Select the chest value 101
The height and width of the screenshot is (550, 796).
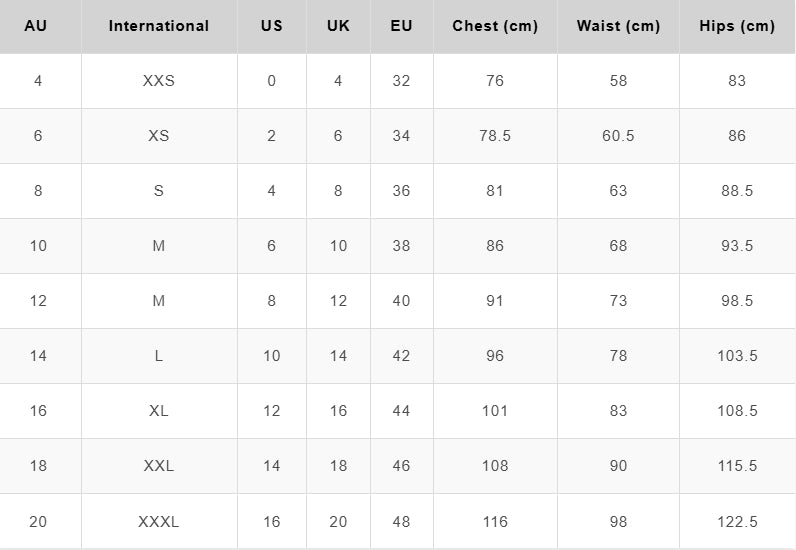pyautogui.click(x=495, y=411)
